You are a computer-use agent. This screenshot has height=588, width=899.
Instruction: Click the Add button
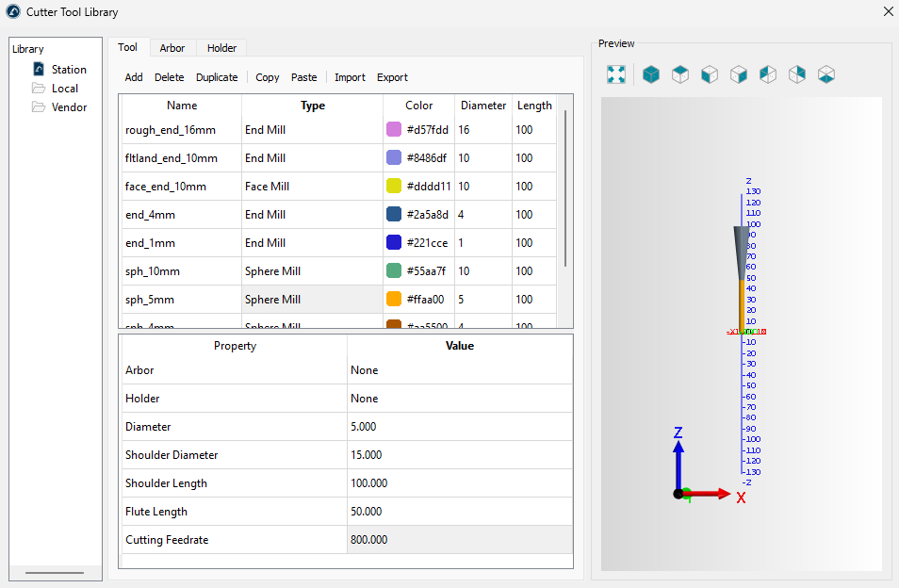tap(134, 77)
